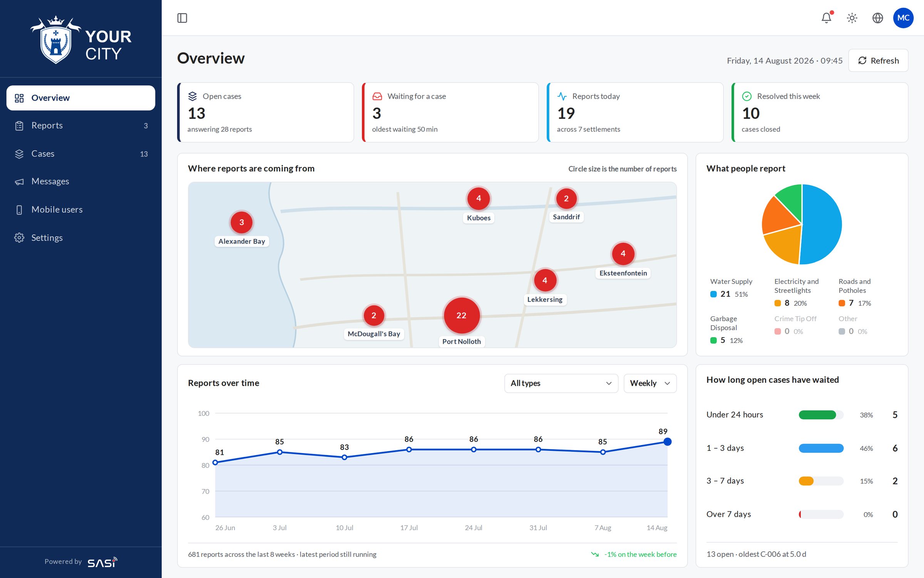924x578 pixels.
Task: Open Mobile users in the sidebar
Action: (x=81, y=210)
